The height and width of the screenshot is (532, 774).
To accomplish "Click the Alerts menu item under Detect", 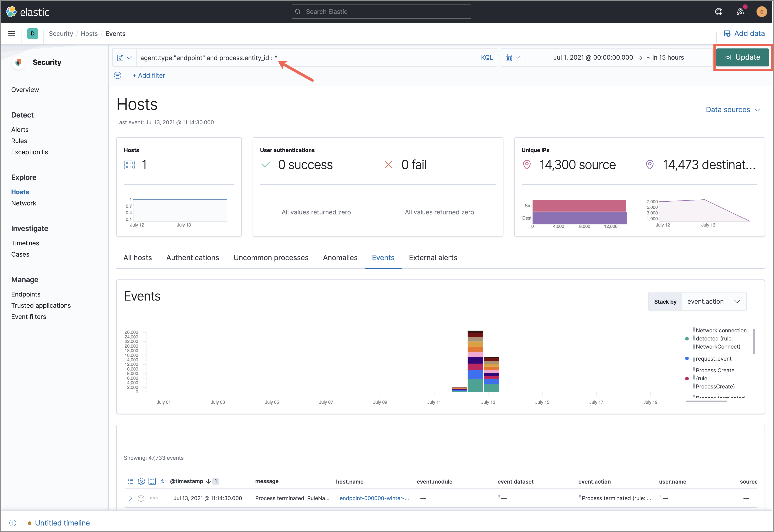I will pos(20,130).
